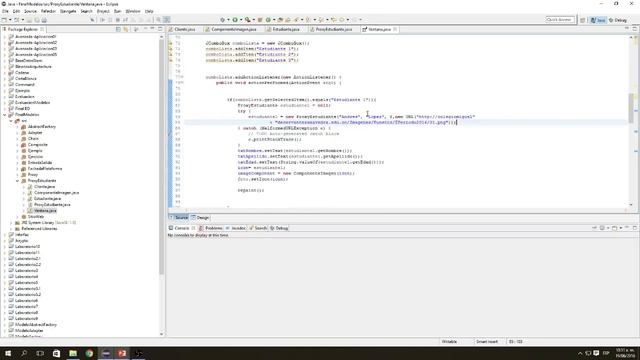Viewport: 640px width, 360px height.
Task: Click the Open Perspective icon
Action: [x=583, y=20]
